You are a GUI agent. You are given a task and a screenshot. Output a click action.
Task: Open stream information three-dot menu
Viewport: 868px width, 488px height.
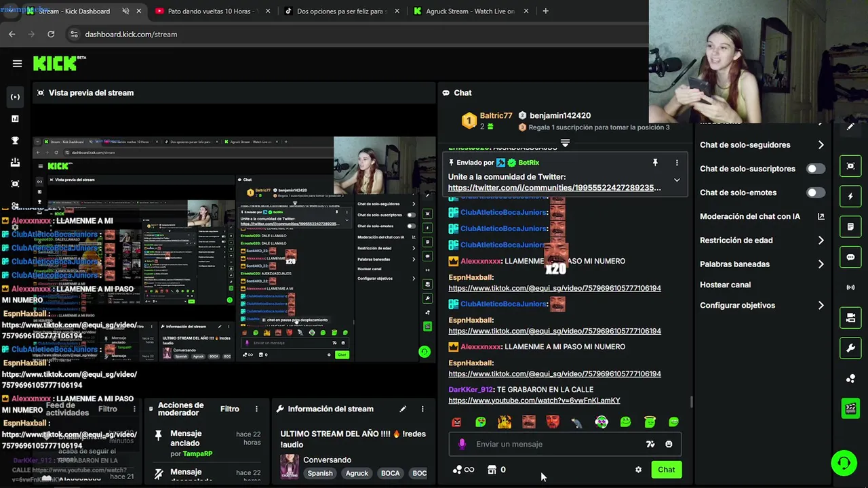click(x=422, y=409)
